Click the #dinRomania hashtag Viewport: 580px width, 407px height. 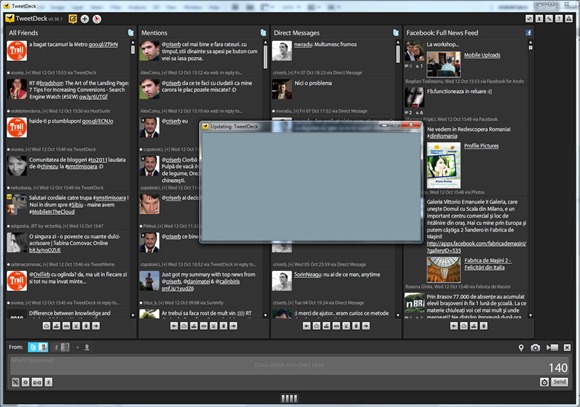click(x=442, y=136)
